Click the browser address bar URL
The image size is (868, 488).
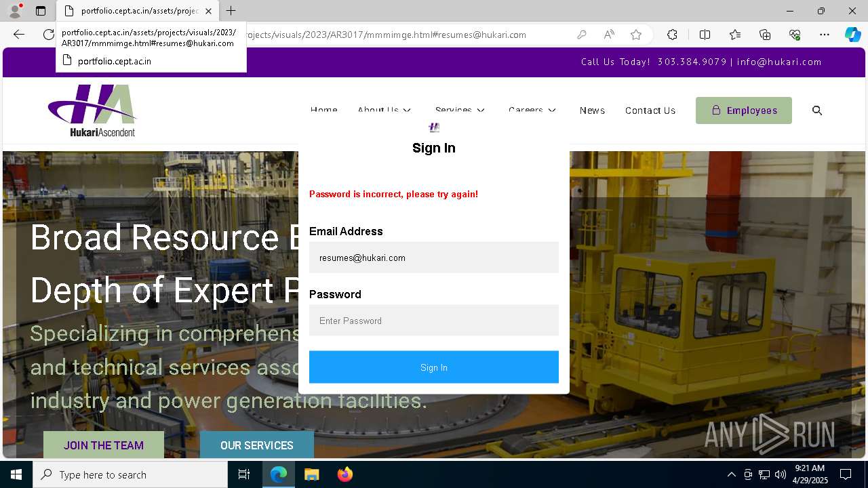click(x=387, y=35)
